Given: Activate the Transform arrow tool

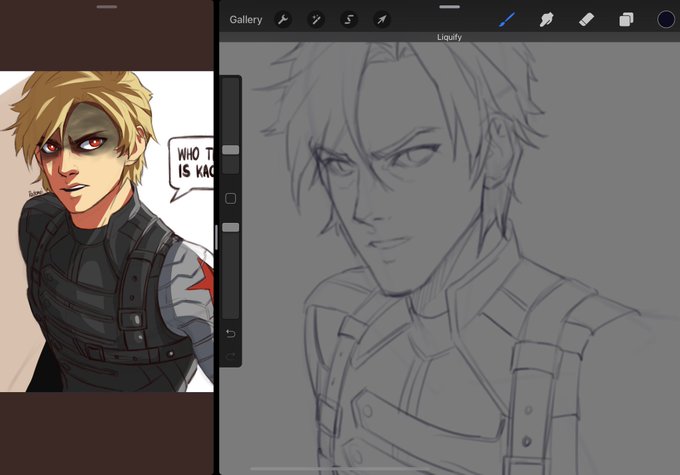Looking at the screenshot, I should (382, 20).
